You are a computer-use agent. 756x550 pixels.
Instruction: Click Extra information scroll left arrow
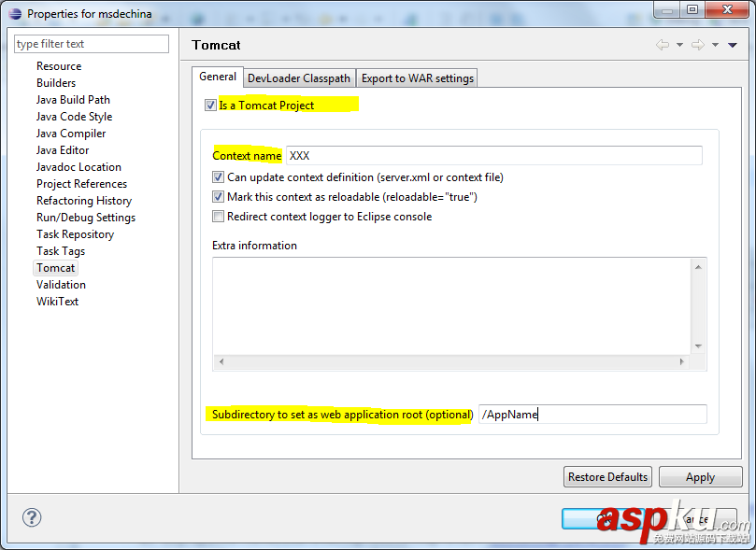(221, 361)
